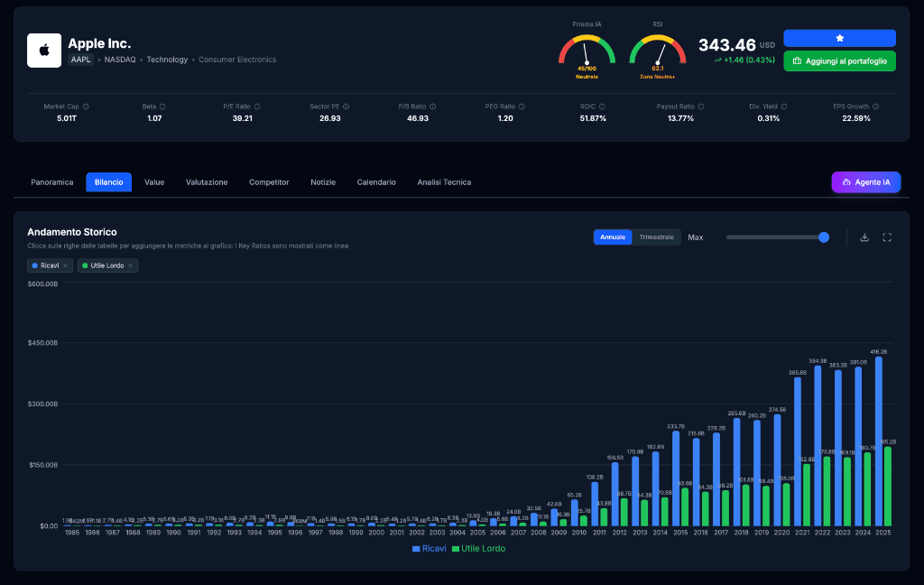Switch to Analisi Tecnica tab
The width and height of the screenshot is (924, 585).
coord(444,182)
